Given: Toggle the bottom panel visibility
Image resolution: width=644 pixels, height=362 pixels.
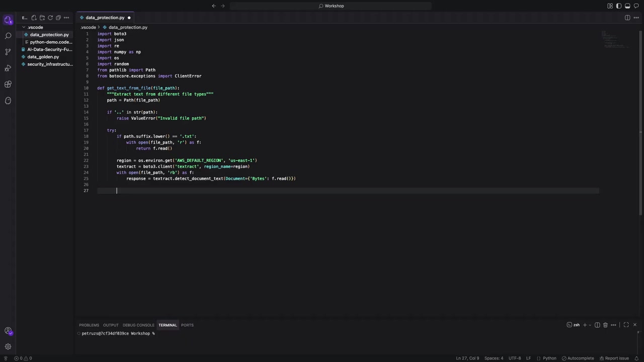Looking at the screenshot, I should coord(627,6).
